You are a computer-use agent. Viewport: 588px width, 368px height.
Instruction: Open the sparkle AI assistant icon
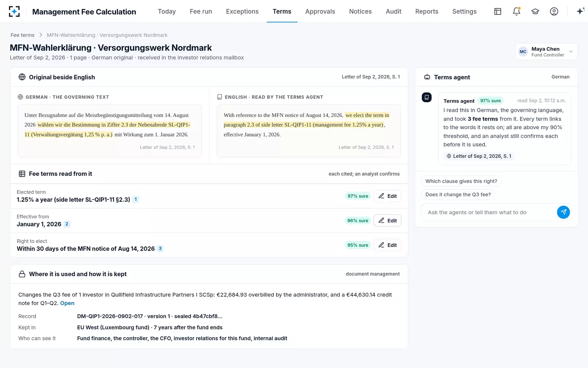[x=581, y=11]
